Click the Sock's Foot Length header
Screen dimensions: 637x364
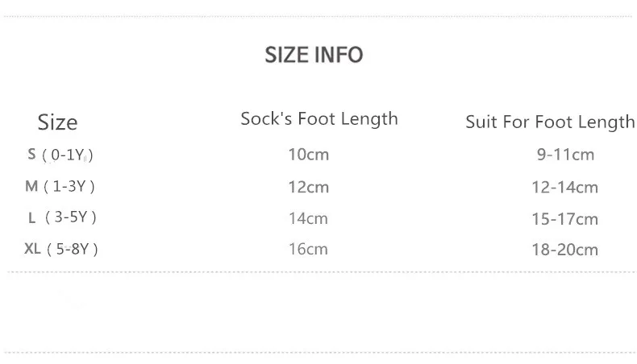[x=319, y=119]
